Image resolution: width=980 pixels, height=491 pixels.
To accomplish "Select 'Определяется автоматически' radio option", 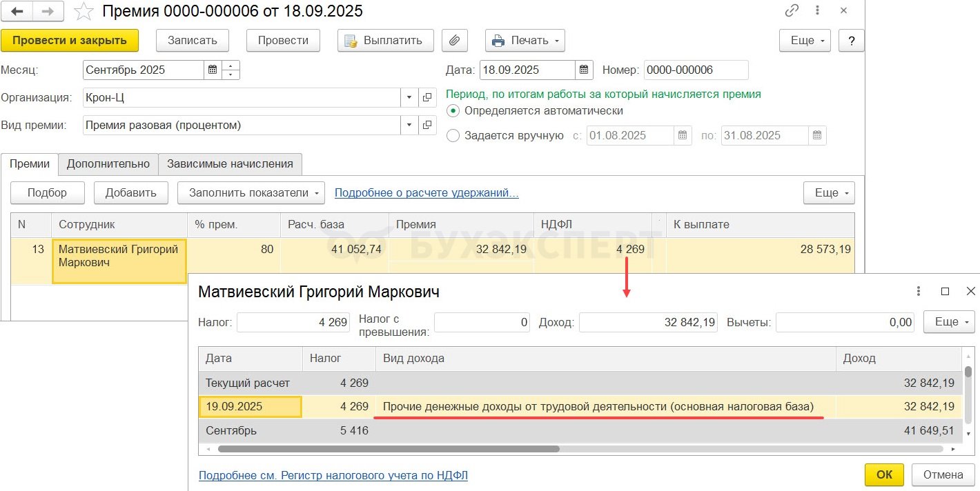I will pos(453,111).
